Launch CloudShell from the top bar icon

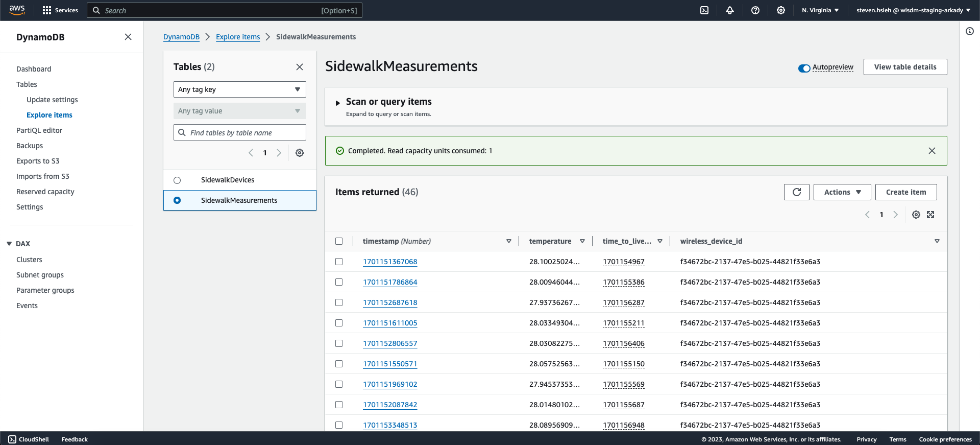pyautogui.click(x=704, y=10)
